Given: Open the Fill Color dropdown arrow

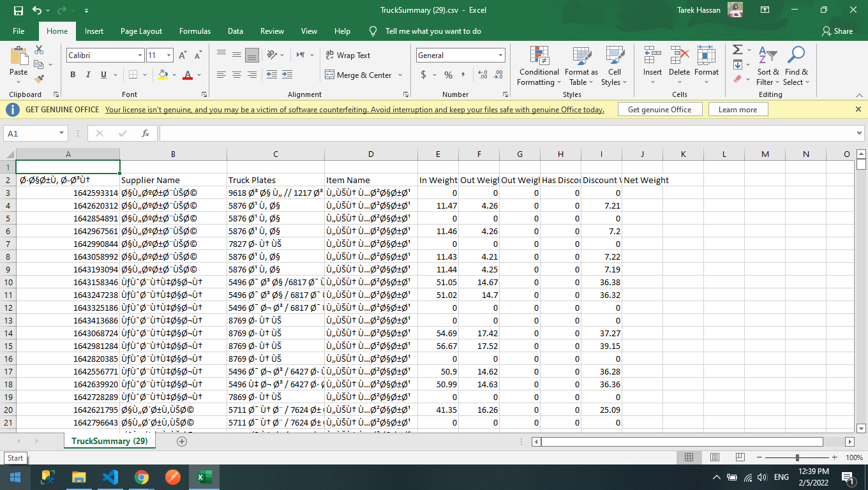Looking at the screenshot, I should (x=173, y=75).
